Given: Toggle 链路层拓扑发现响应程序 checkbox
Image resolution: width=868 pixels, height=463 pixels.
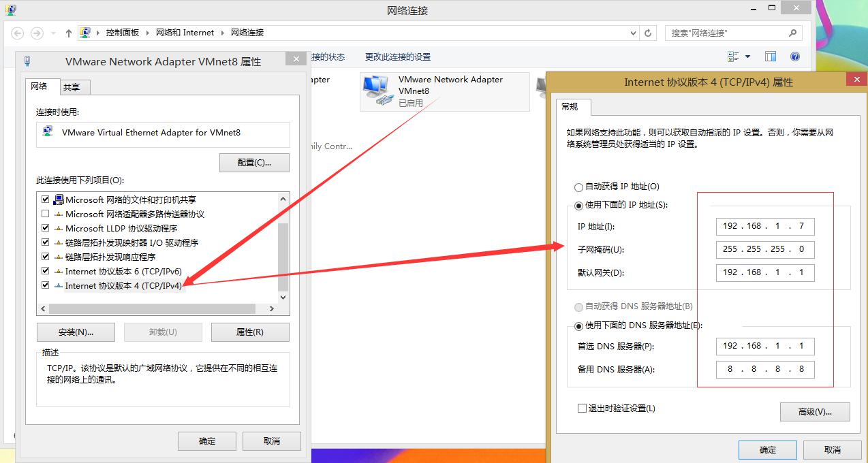Looking at the screenshot, I should point(46,257).
